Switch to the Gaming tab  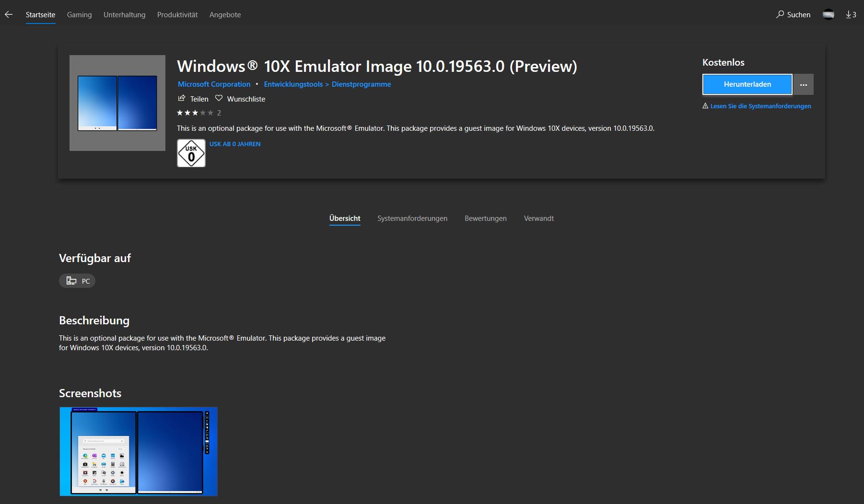79,15
